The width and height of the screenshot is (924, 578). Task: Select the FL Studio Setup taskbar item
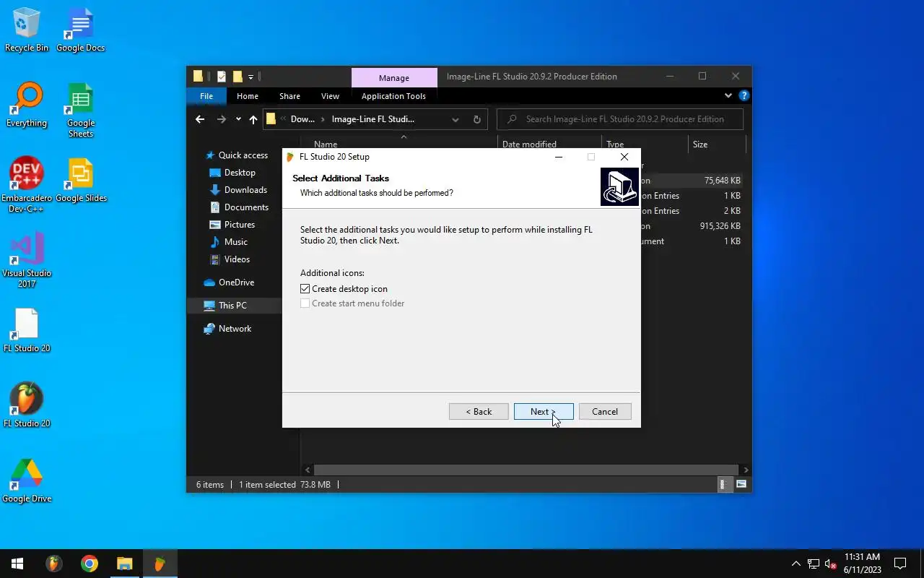pos(160,564)
